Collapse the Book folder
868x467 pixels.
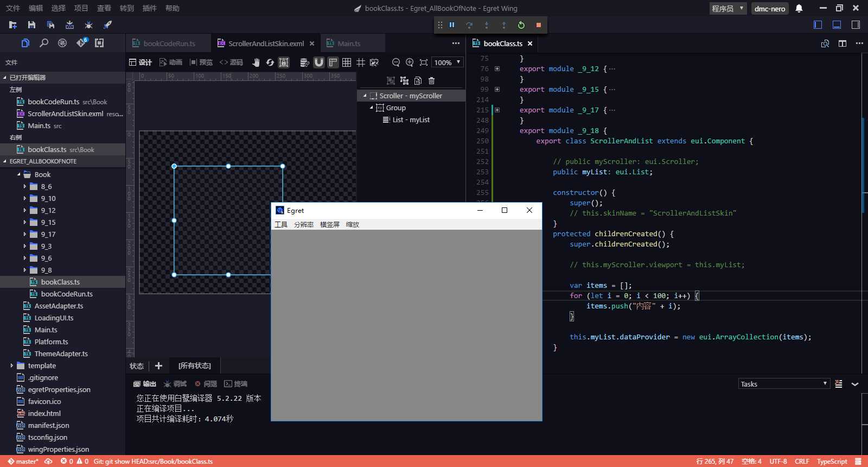coord(18,174)
